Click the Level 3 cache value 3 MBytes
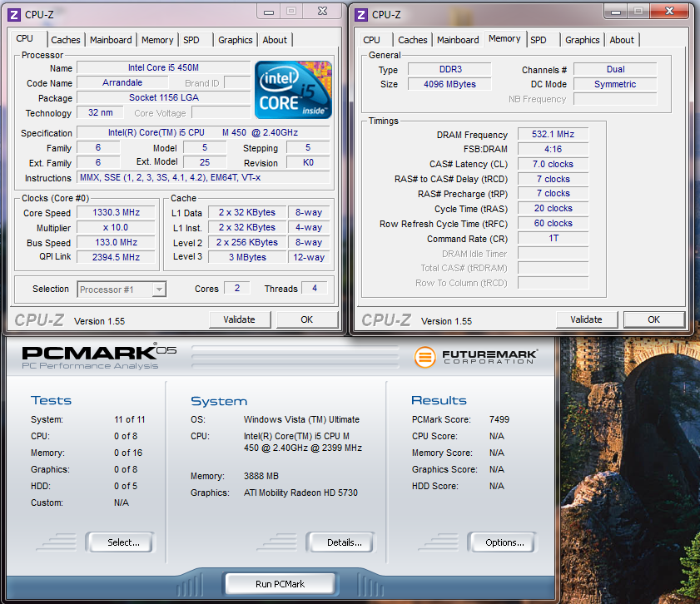The image size is (700, 604). (247, 257)
